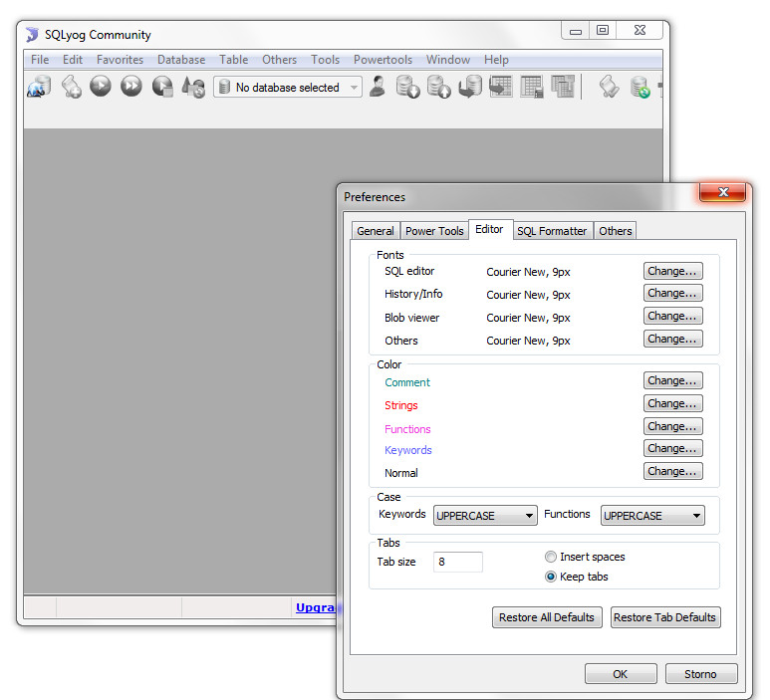This screenshot has height=700, width=770.
Task: Open the Powertools menu
Action: [x=383, y=60]
